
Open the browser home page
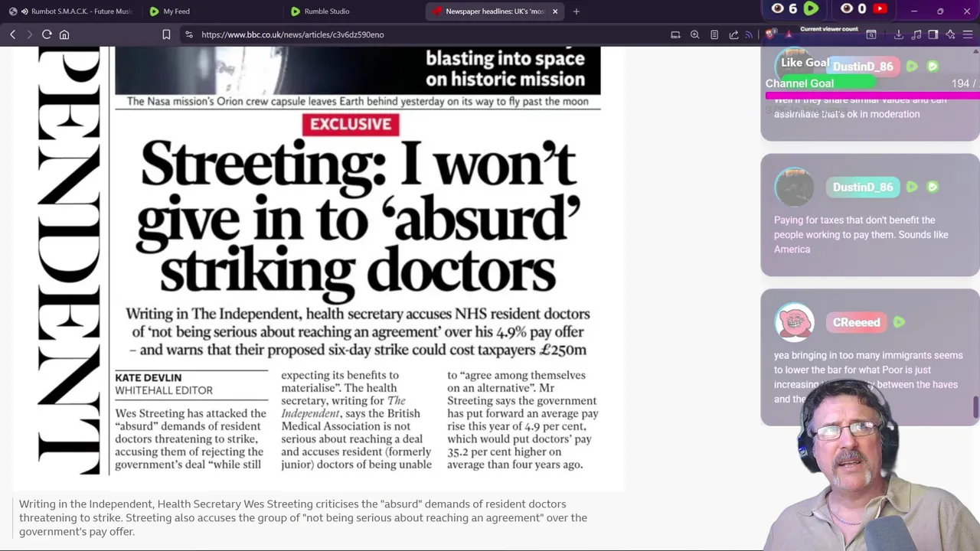tap(64, 34)
